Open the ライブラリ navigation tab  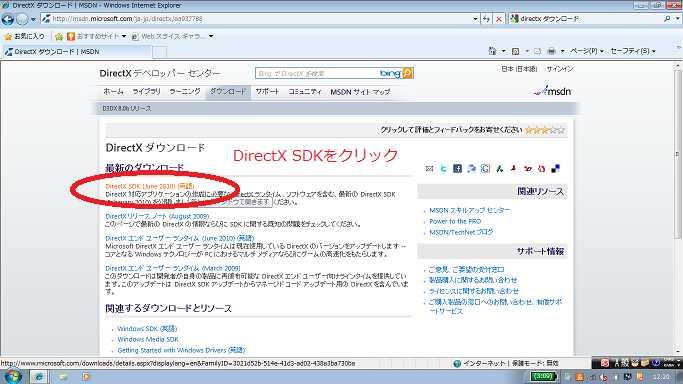[x=146, y=92]
